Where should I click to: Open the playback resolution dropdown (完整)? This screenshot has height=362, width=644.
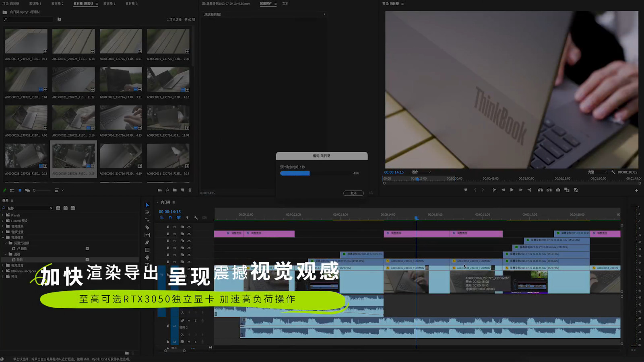click(597, 172)
